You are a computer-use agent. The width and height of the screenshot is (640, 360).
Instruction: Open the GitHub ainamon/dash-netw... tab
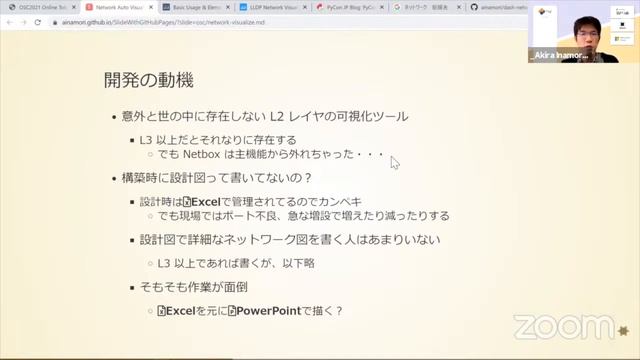[x=500, y=7]
